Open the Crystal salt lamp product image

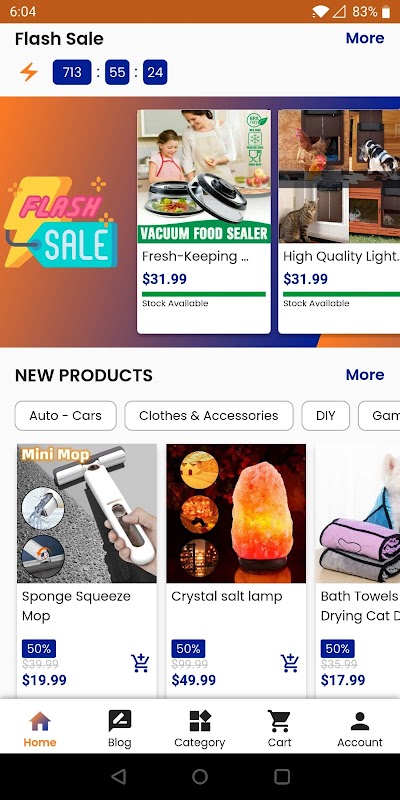[x=236, y=513]
